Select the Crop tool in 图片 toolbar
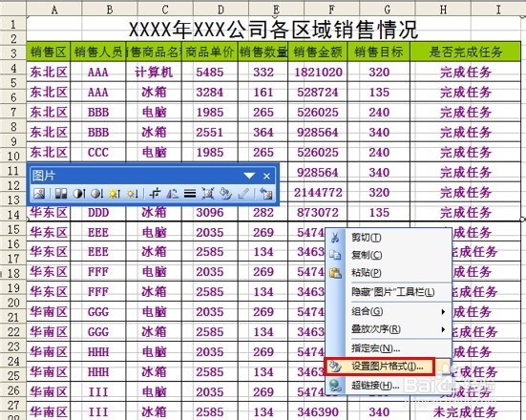The width and height of the screenshot is (526, 420). click(155, 194)
